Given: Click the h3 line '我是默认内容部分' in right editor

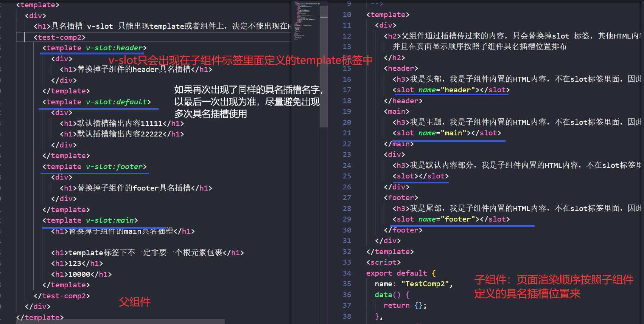Looking at the screenshot, I should [x=517, y=166].
